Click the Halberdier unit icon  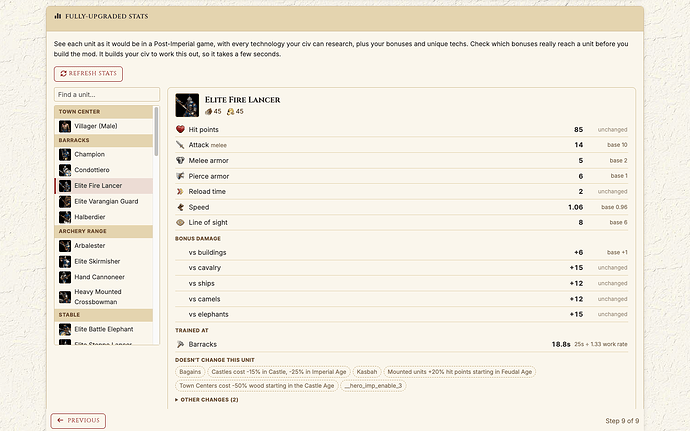pyautogui.click(x=65, y=217)
